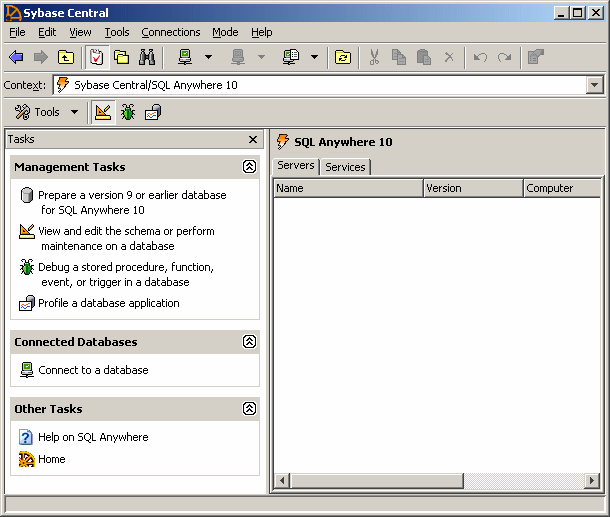Select the Servers tab
610x517 pixels.
click(x=296, y=166)
